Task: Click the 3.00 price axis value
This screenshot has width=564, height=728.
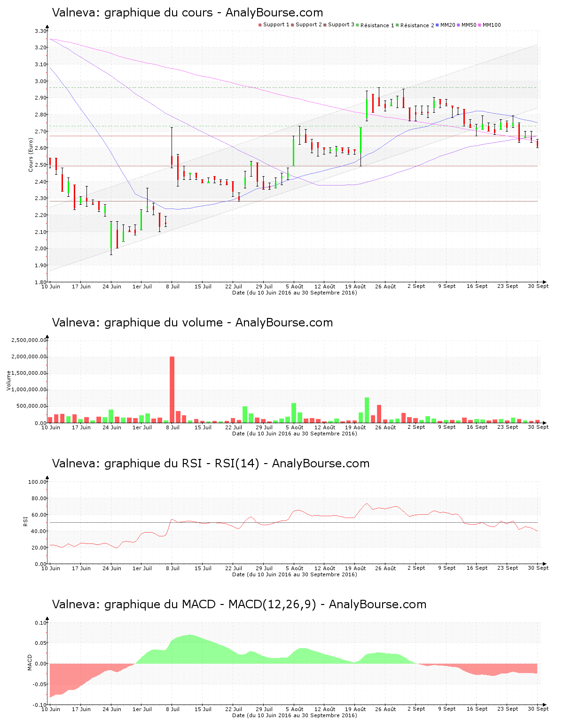Action: 40,81
